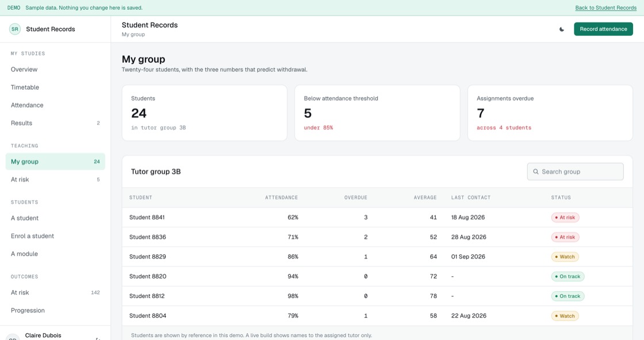Go to Progression in the sidebar

click(55, 311)
